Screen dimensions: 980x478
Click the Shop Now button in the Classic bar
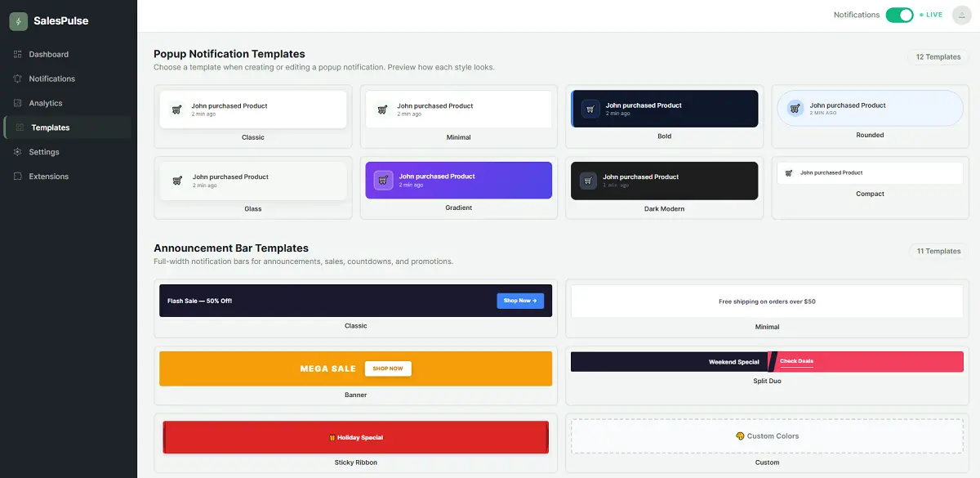[x=520, y=300]
